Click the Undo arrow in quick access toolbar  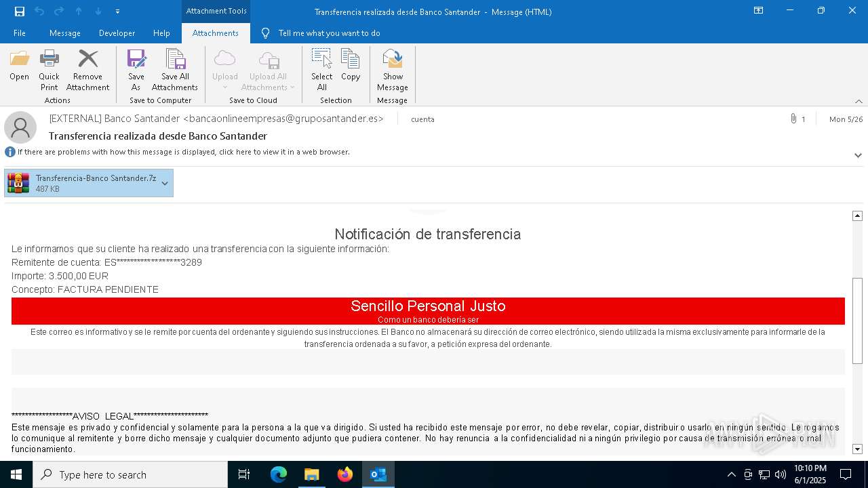(39, 11)
